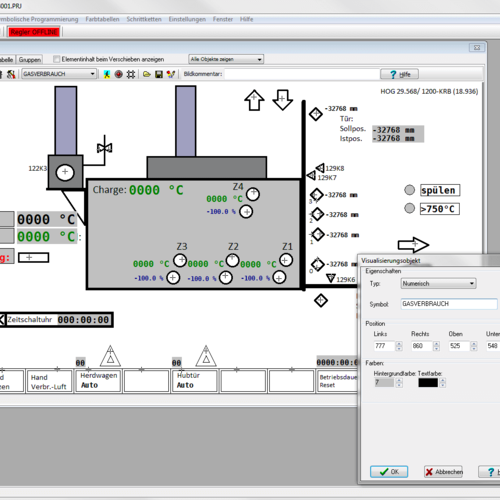The height and width of the screenshot is (500, 500).
Task: Open the Hilfe menu in menu bar
Action: (x=246, y=19)
